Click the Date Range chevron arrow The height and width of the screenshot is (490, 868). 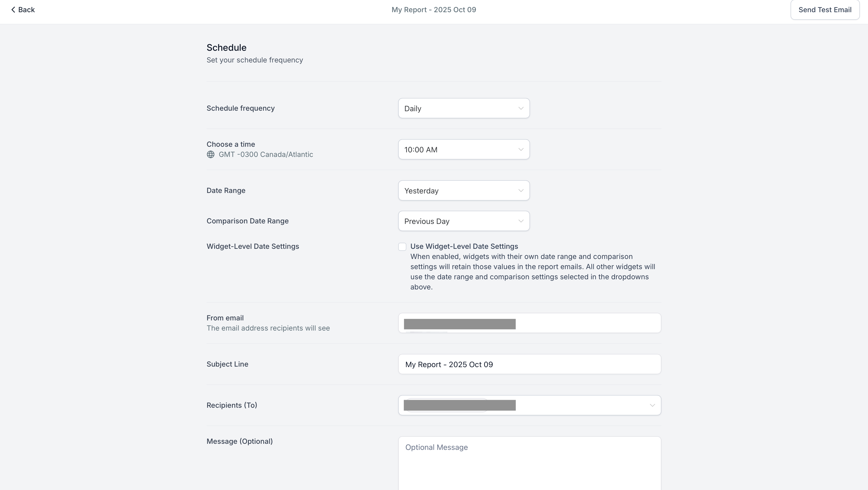521,191
